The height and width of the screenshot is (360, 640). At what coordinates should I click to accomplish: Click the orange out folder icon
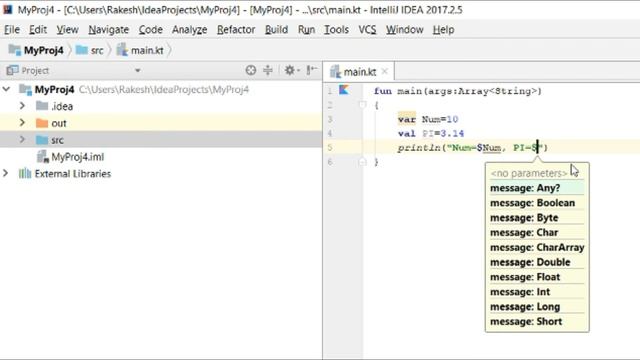[x=42, y=123]
